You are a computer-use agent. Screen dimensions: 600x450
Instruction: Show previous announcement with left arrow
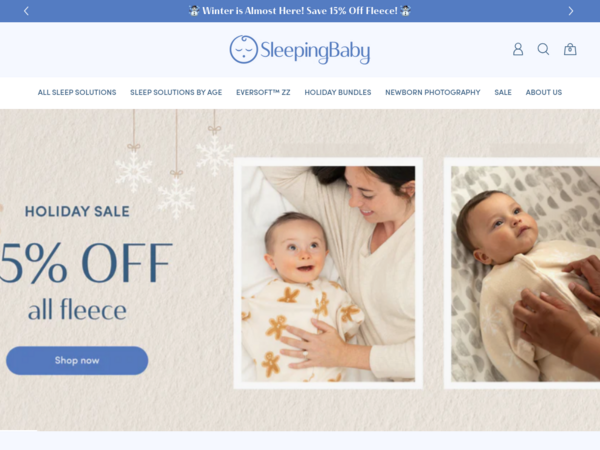coord(26,11)
